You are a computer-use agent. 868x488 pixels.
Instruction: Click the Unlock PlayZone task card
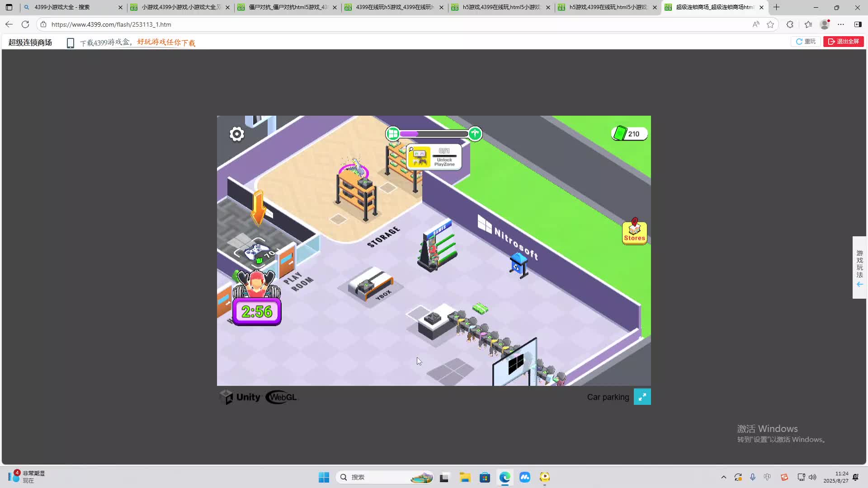(x=434, y=157)
